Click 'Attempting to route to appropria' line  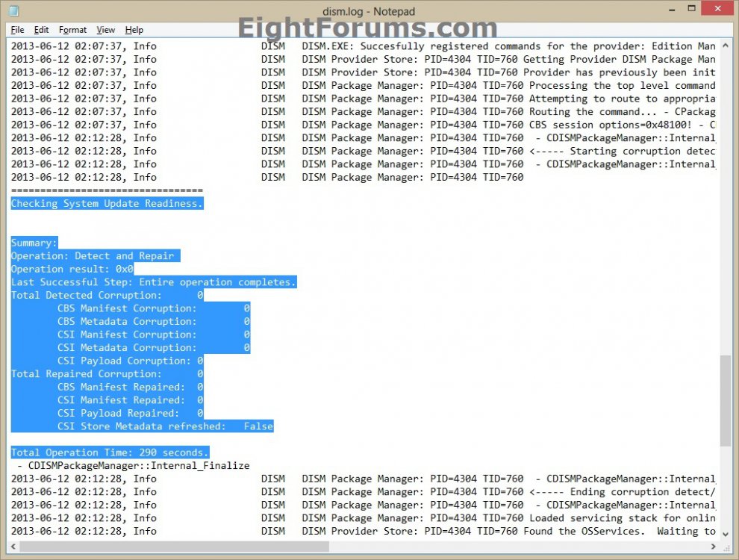click(x=363, y=99)
